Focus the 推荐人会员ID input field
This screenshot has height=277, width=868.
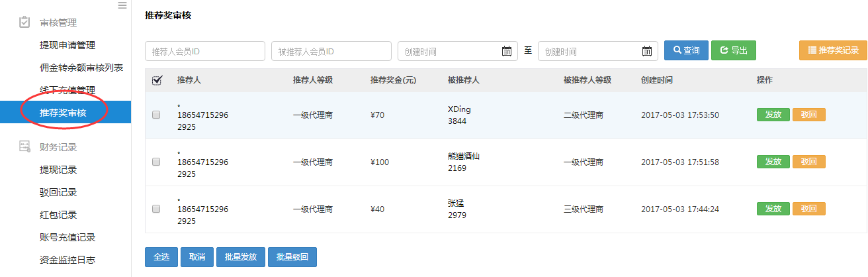[x=205, y=51]
